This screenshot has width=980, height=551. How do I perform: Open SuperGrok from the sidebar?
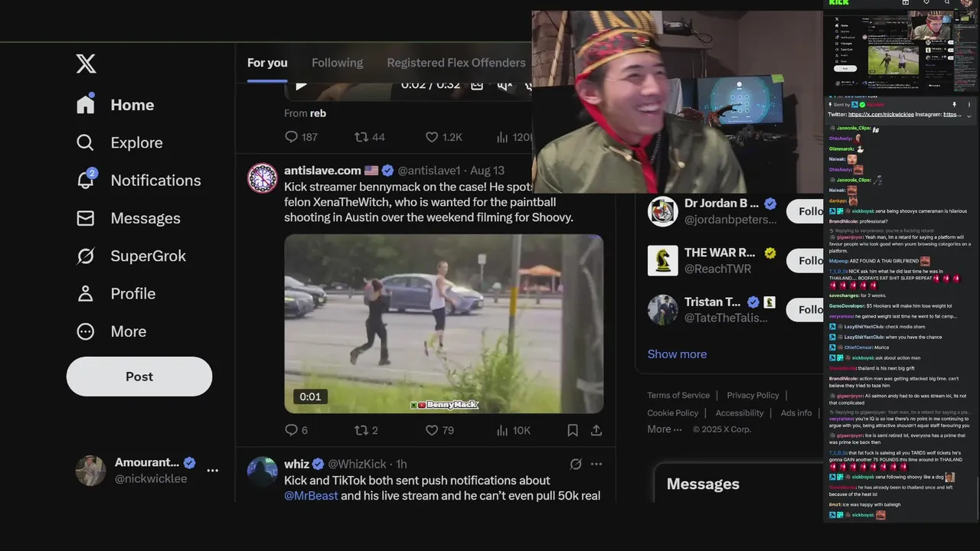point(131,256)
